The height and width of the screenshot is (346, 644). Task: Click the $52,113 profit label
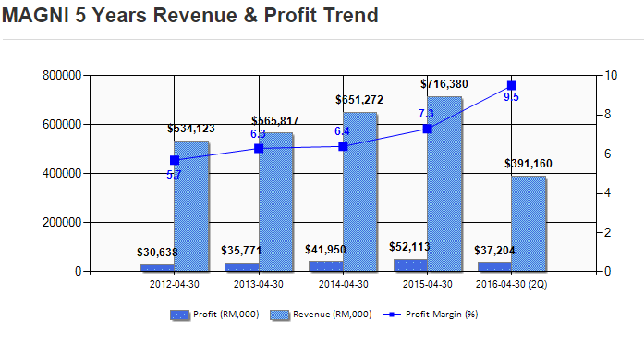coord(409,247)
